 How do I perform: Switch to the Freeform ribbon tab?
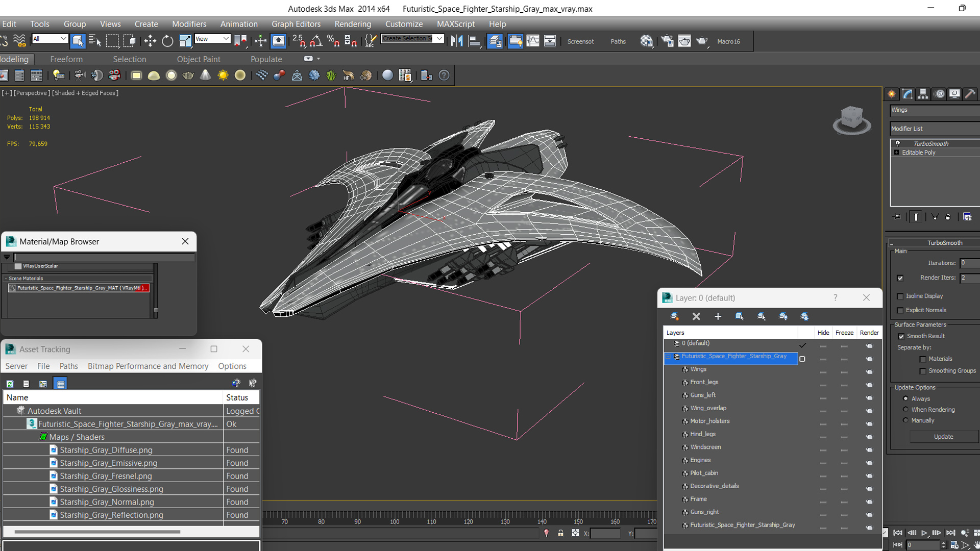tap(66, 59)
